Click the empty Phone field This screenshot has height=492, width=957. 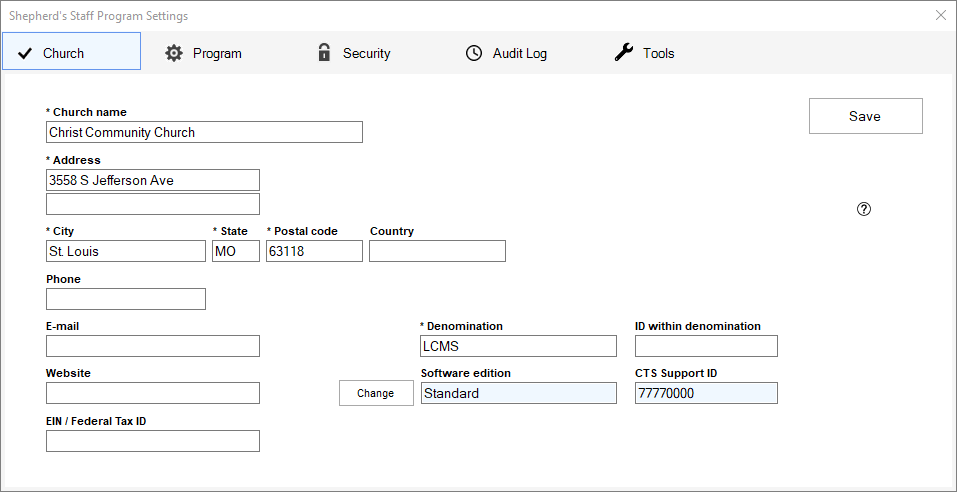click(125, 299)
